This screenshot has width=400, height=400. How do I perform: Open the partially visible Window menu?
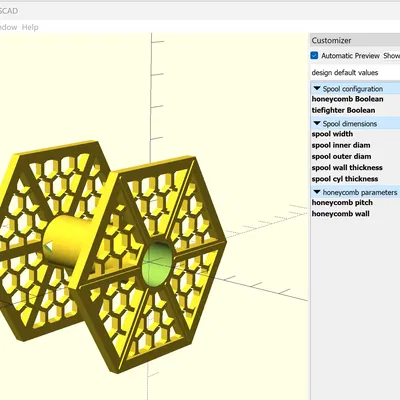click(x=8, y=27)
